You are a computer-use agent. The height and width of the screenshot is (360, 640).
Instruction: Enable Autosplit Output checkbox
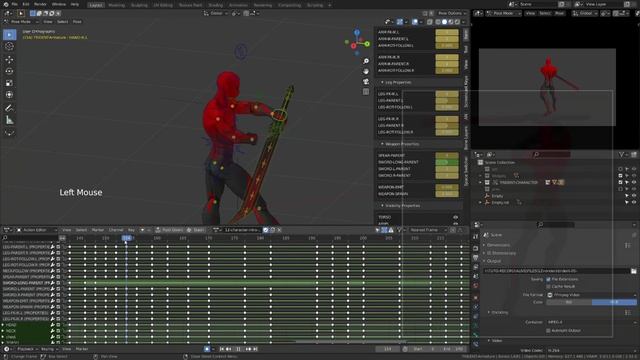[x=548, y=331]
